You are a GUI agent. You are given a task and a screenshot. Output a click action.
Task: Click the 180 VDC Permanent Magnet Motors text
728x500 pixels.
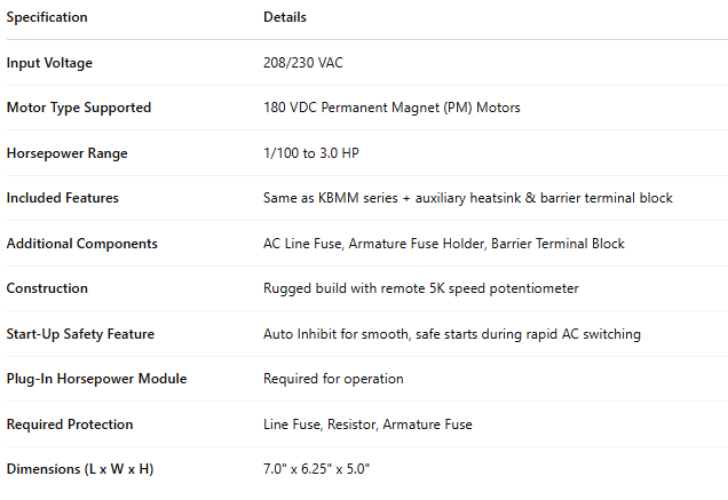391,108
